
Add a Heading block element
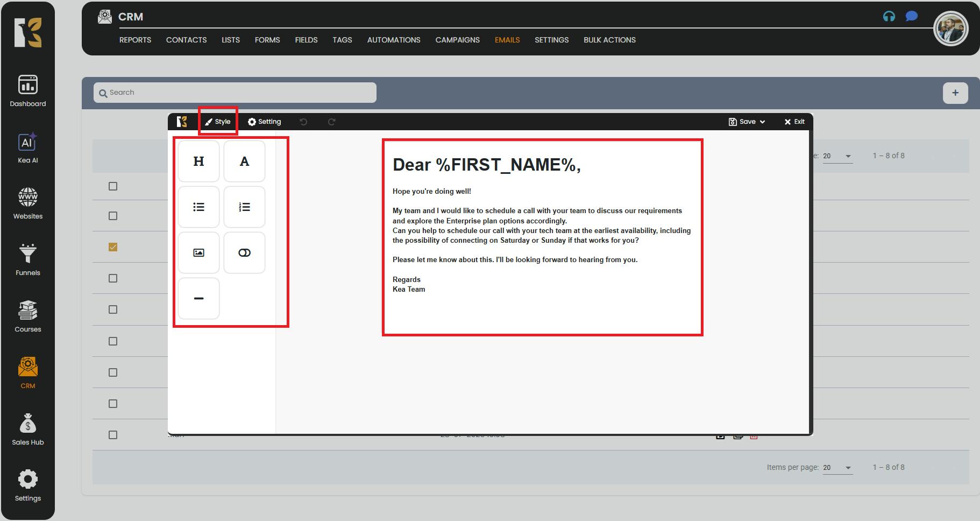[x=198, y=161]
